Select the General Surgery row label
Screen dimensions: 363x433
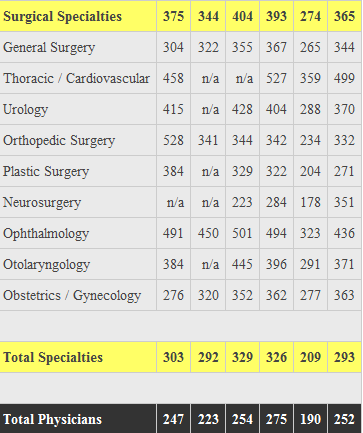49,48
